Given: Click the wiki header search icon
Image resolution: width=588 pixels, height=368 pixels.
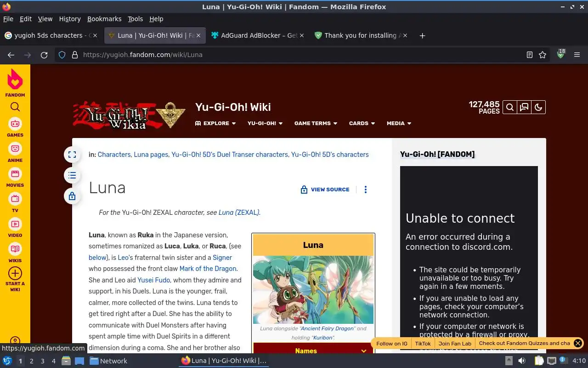Looking at the screenshot, I should click(509, 107).
